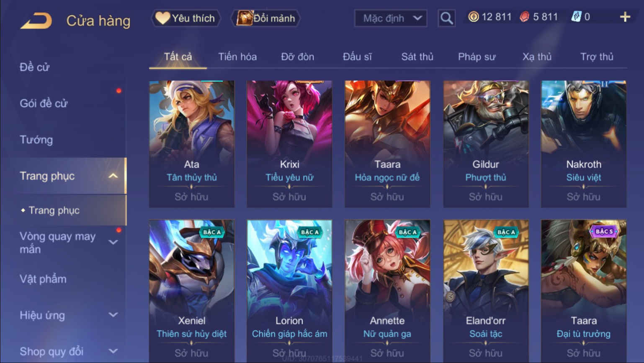Image resolution: width=644 pixels, height=363 pixels.
Task: Select the Pháp sư tab
Action: pos(477,57)
